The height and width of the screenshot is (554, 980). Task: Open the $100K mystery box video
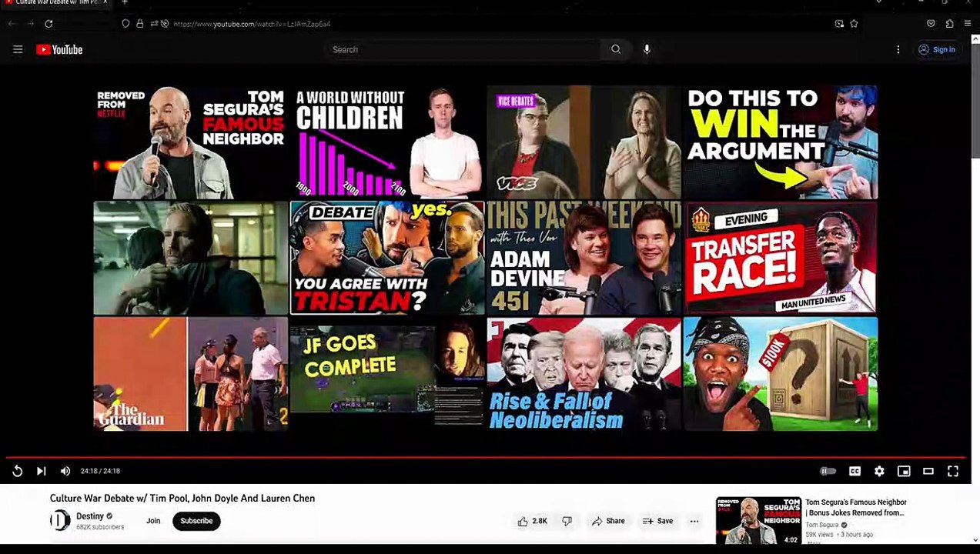tap(781, 374)
